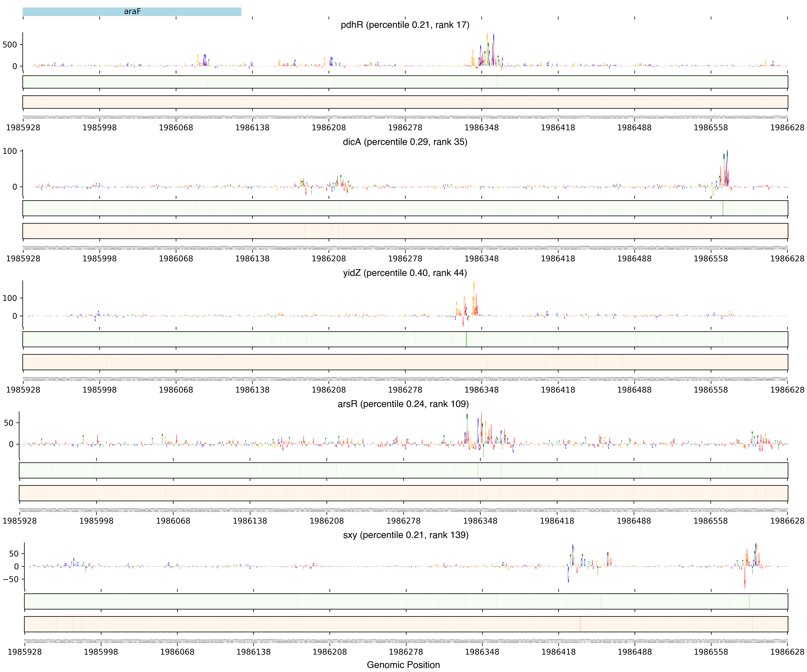
Task: Click the 50 y-axis tick on sxy plot
Action: 14,554
